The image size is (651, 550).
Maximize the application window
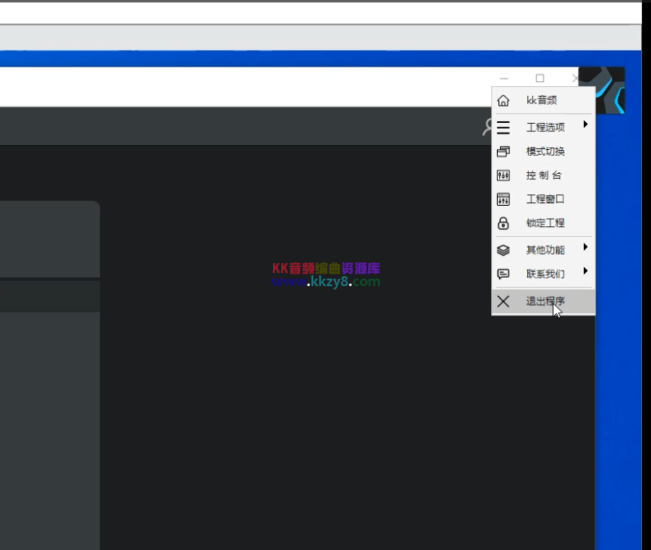540,78
